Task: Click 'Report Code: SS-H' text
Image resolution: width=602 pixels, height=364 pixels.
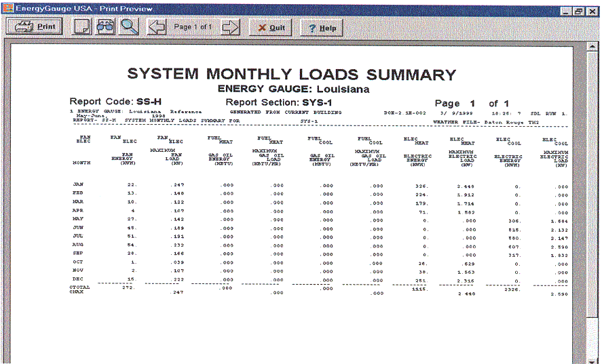Action: point(115,102)
